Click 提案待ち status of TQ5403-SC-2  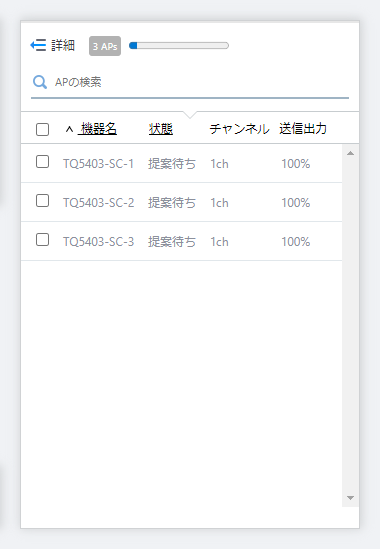coord(172,203)
